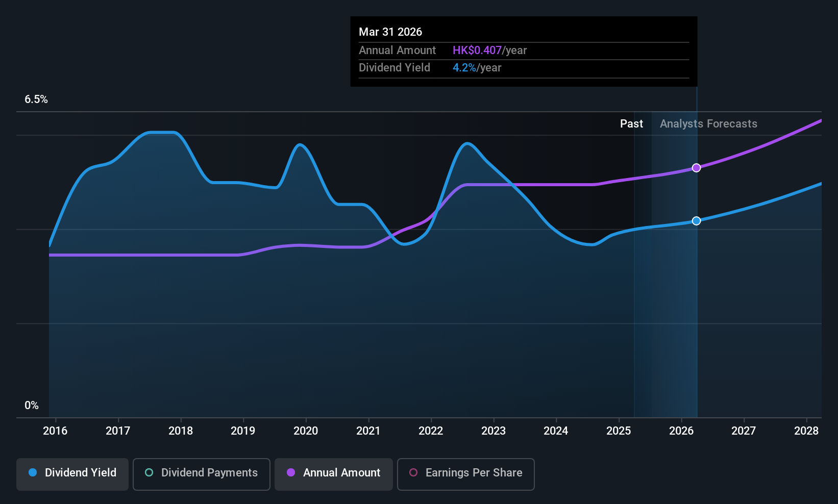This screenshot has width=838, height=504.
Task: Click the 6.5% y-axis label
Action: (36, 99)
